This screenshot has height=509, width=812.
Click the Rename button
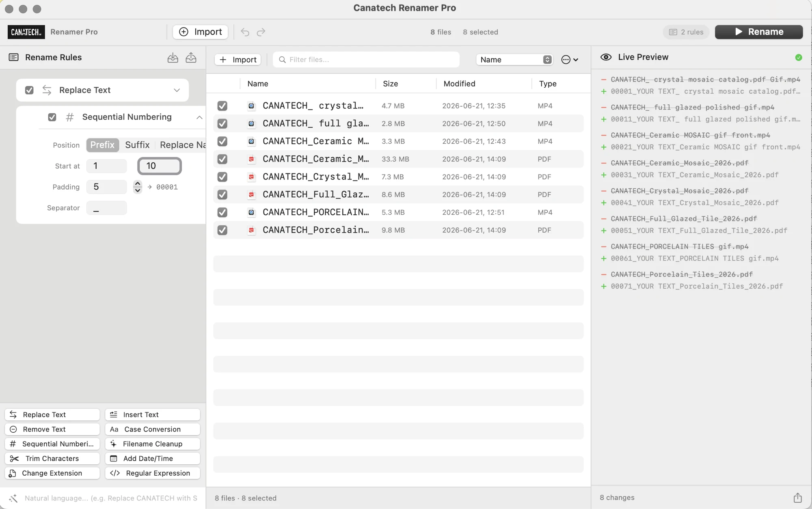point(759,32)
